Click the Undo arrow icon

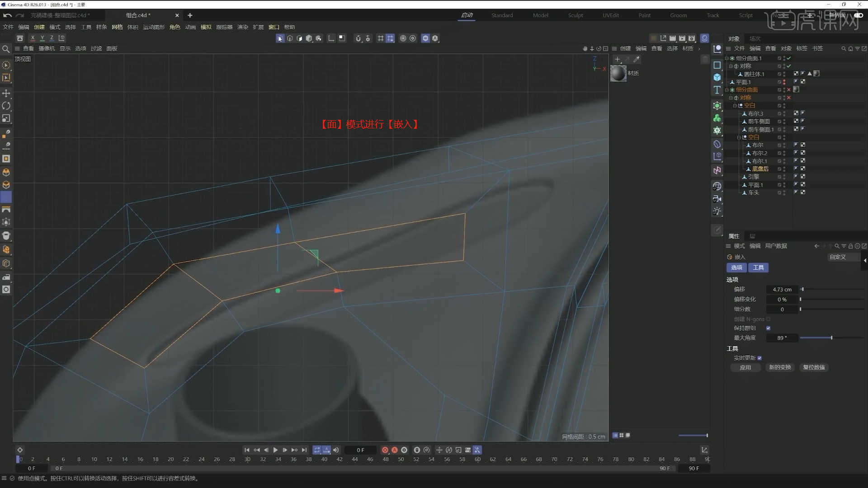7,15
